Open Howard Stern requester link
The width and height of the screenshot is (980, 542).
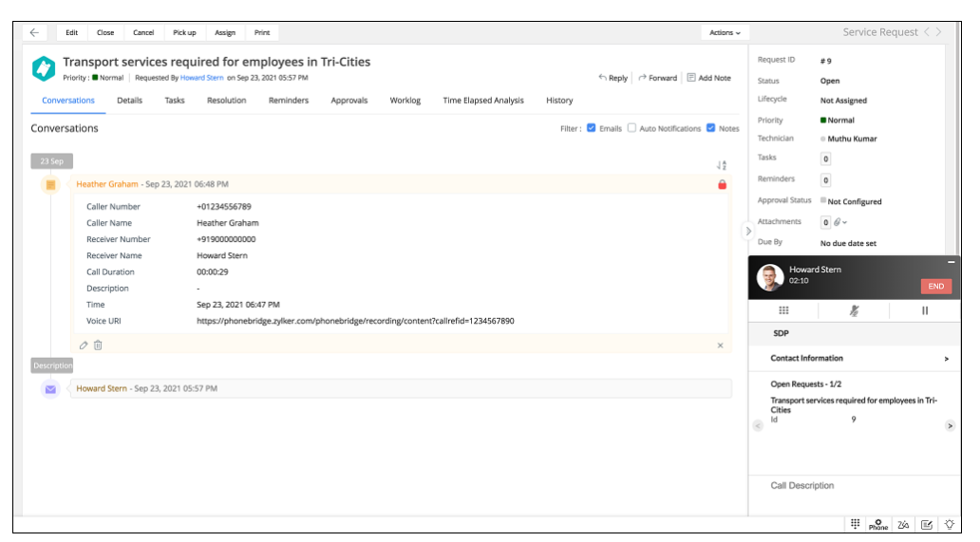pos(202,78)
